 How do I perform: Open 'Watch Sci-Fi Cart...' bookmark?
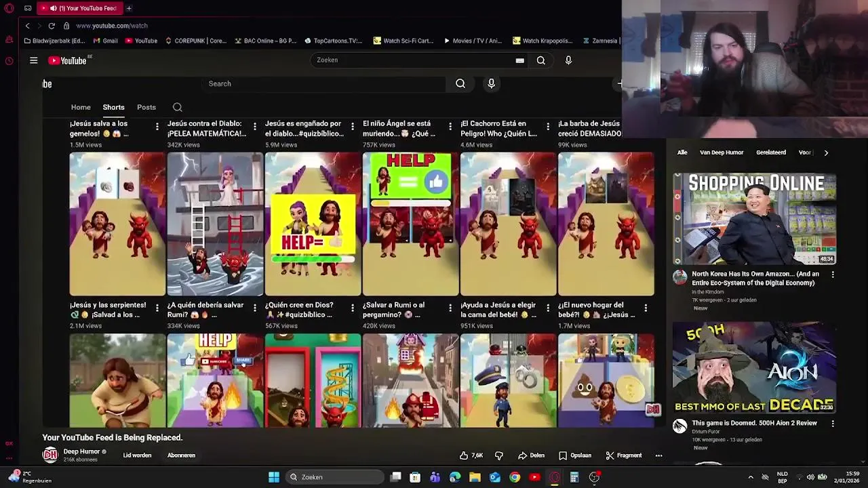coord(403,41)
